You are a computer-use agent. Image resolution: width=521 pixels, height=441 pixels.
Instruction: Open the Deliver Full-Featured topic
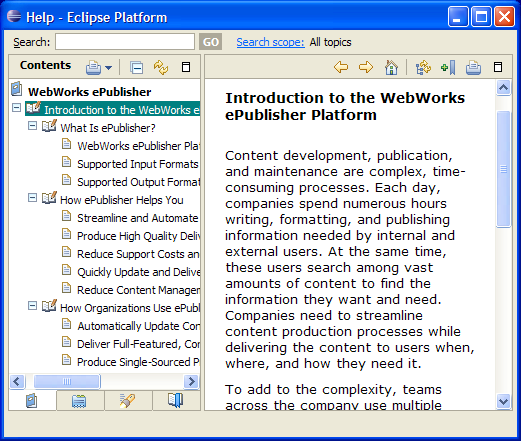pyautogui.click(x=138, y=344)
